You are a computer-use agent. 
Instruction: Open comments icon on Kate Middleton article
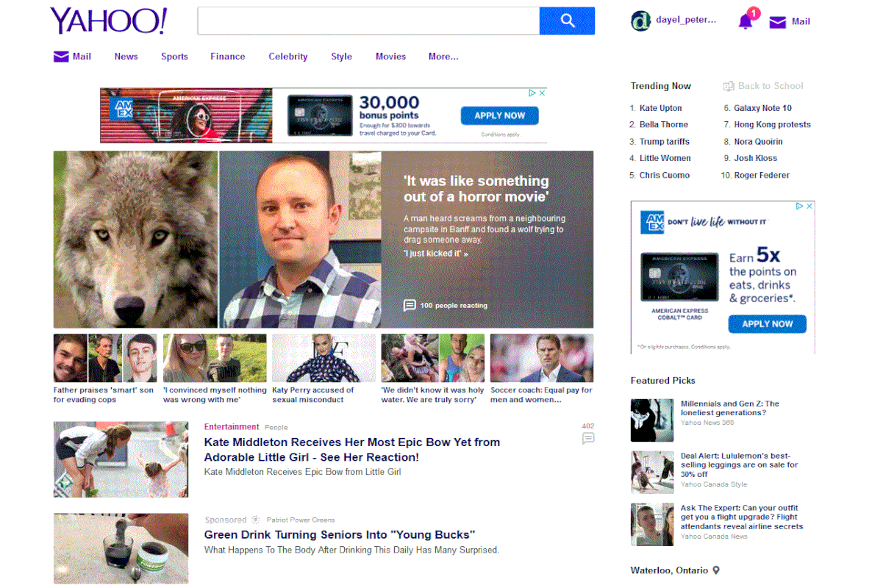(587, 439)
